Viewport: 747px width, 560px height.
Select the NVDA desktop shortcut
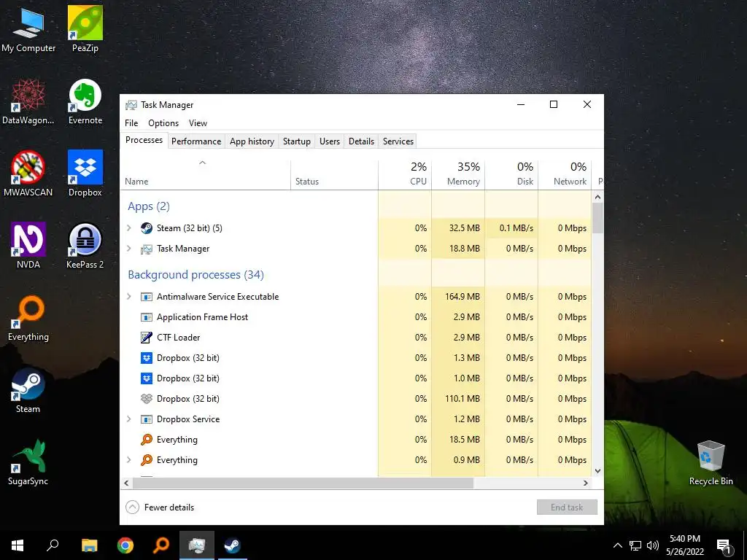(28, 246)
